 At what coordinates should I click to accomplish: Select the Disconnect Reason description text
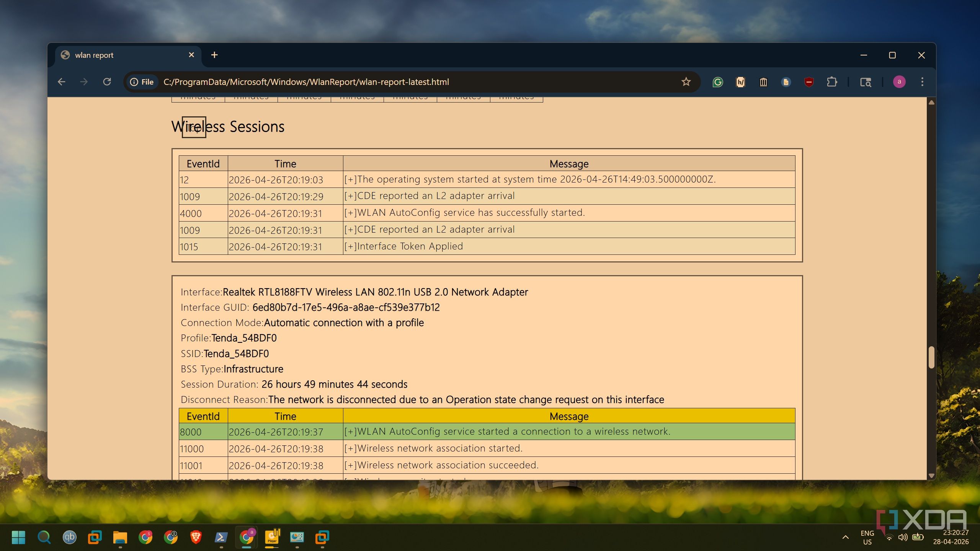pos(466,400)
